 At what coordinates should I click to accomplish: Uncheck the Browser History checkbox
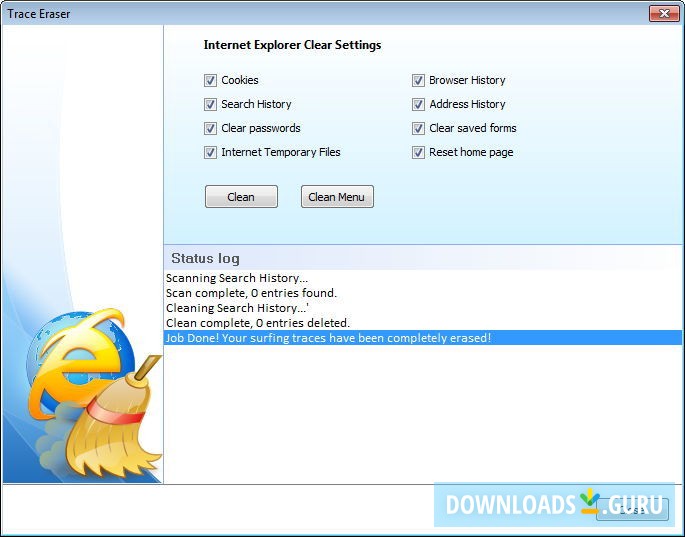[418, 80]
